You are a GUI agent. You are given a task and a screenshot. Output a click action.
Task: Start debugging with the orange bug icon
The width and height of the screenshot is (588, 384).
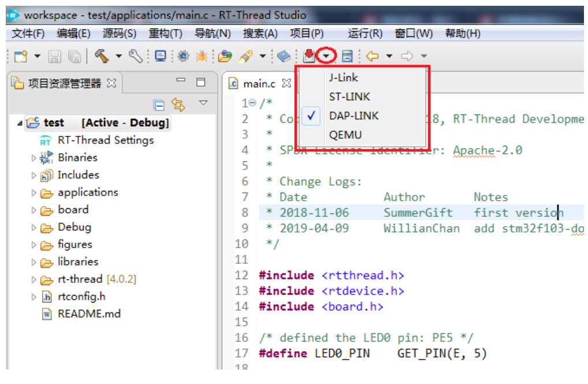tap(202, 56)
